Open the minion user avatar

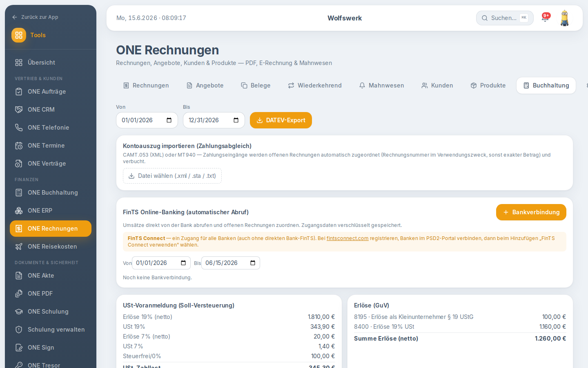(565, 18)
